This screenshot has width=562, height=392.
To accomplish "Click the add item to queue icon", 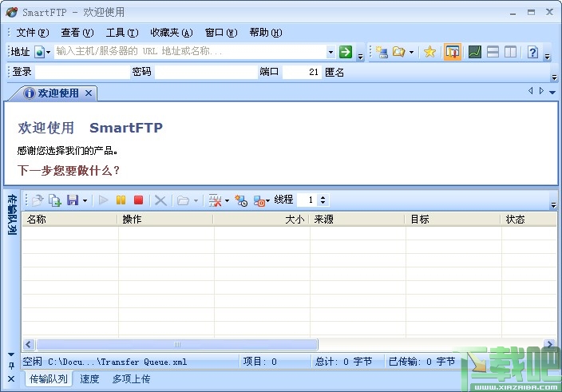I will click(x=55, y=200).
